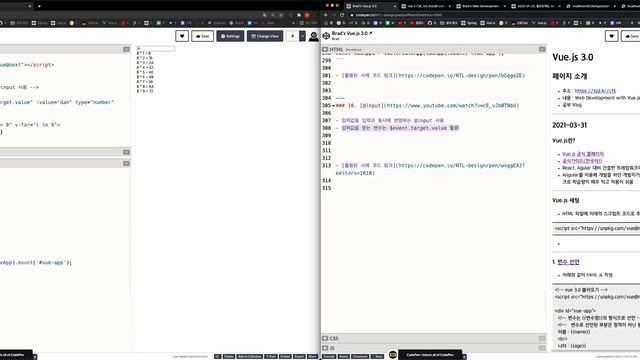The image size is (640, 360).
Task: Click the green macOS zoom button, right window
Action: pos(337,6)
